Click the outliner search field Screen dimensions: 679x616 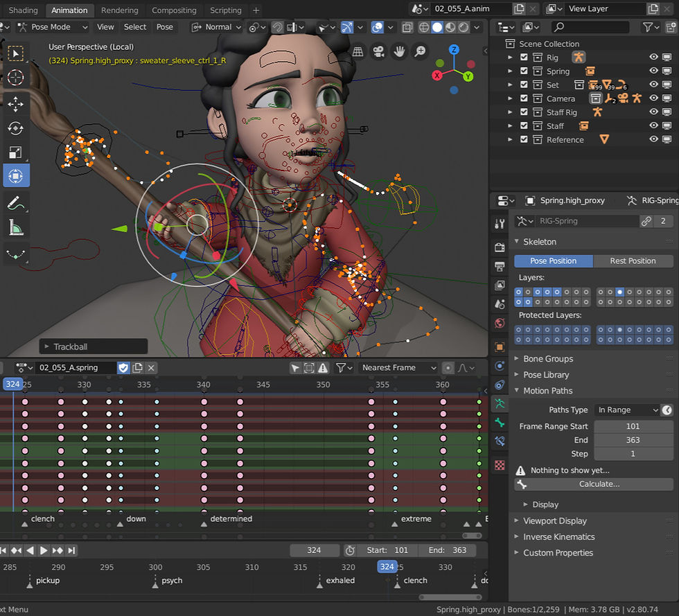pos(590,27)
